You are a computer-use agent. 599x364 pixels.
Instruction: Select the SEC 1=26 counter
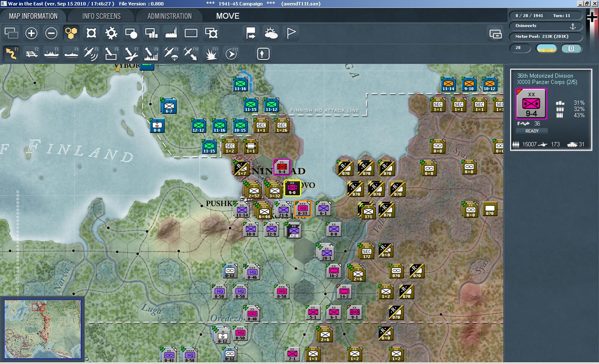tap(282, 125)
